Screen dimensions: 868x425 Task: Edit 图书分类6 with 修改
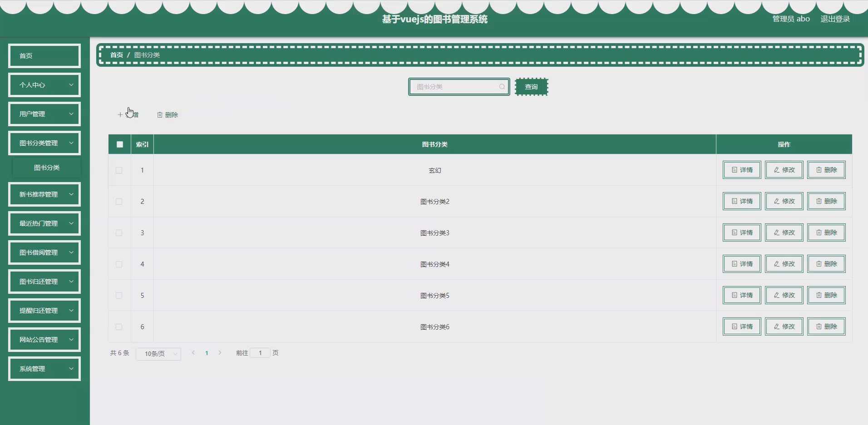pyautogui.click(x=784, y=326)
